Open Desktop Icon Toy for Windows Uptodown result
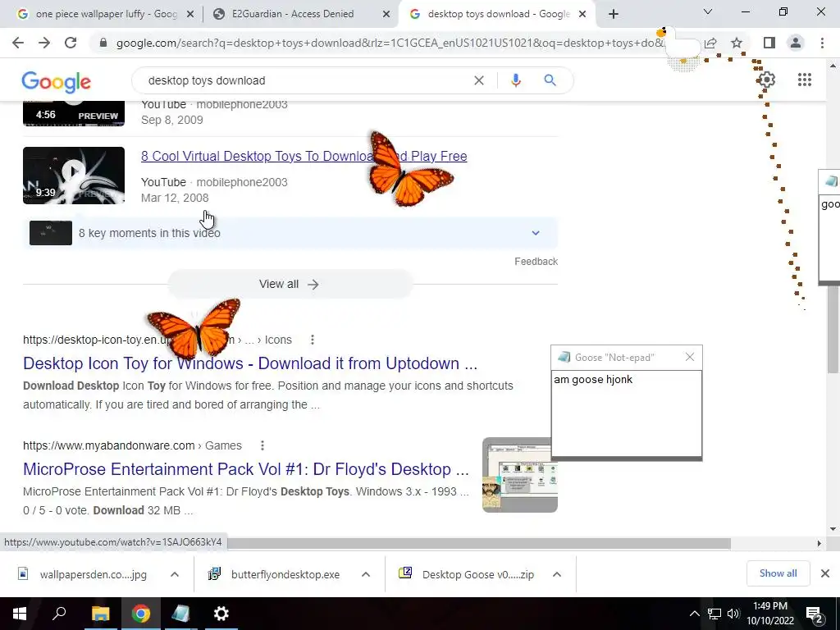The width and height of the screenshot is (840, 630). [249, 363]
